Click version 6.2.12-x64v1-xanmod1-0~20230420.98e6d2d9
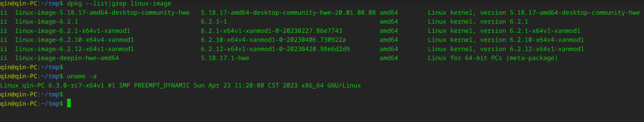 (275, 49)
